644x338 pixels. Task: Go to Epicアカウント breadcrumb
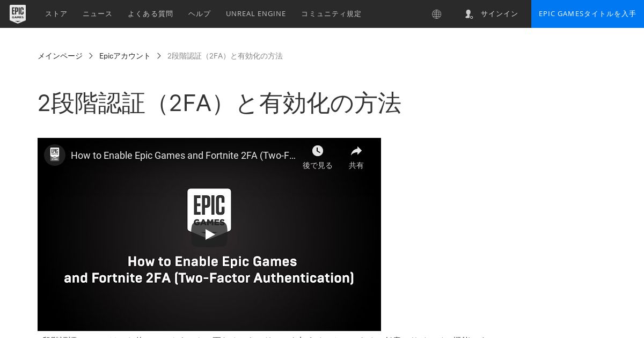click(x=125, y=56)
